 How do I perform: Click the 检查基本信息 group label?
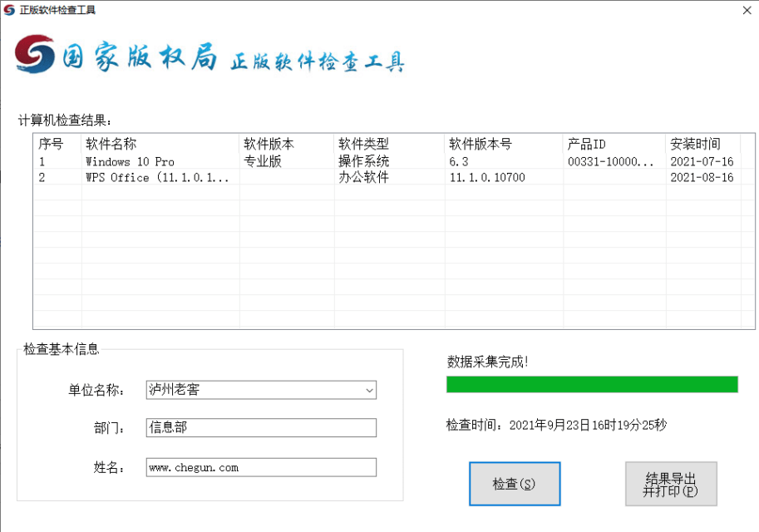tap(61, 349)
